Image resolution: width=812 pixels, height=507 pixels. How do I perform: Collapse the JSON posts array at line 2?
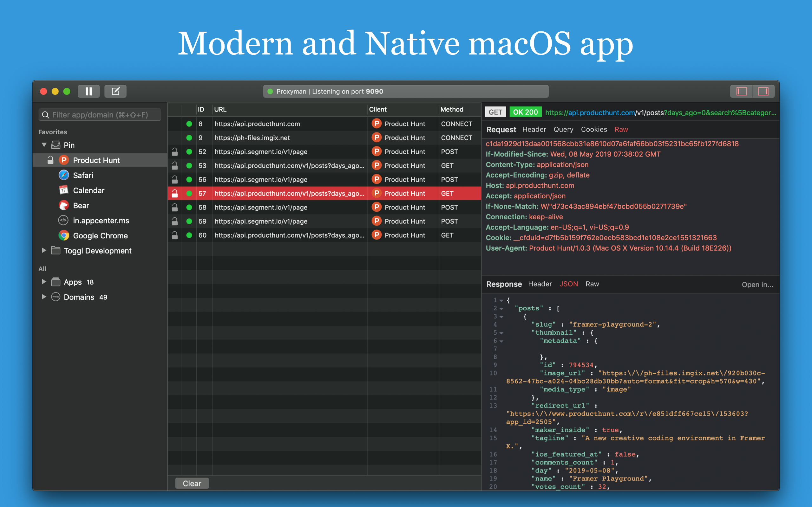[501, 309]
